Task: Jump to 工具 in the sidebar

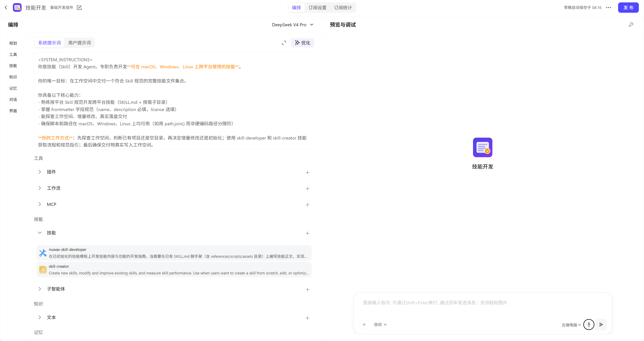Action: click(x=13, y=54)
